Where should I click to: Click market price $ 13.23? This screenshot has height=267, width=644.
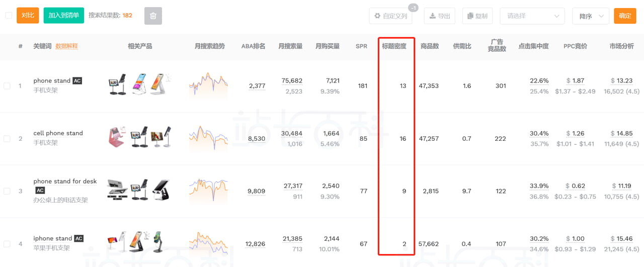621,81
